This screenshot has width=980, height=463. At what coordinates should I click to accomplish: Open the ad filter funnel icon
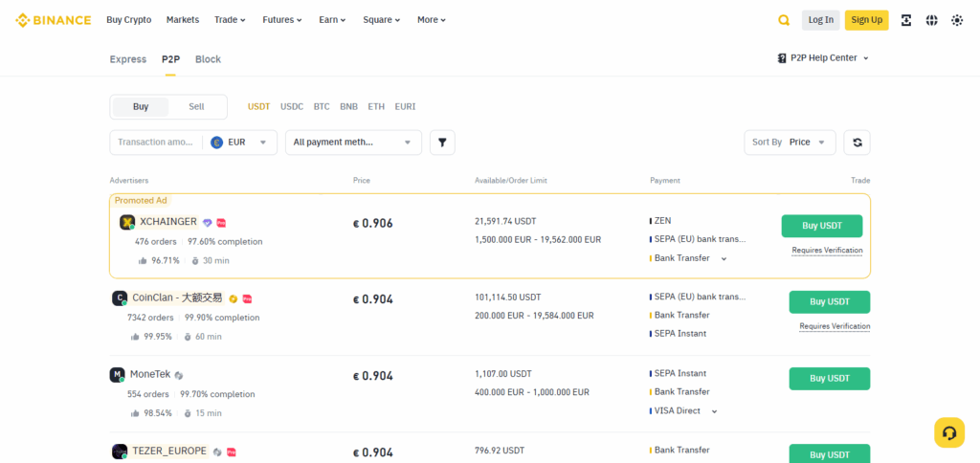point(442,143)
